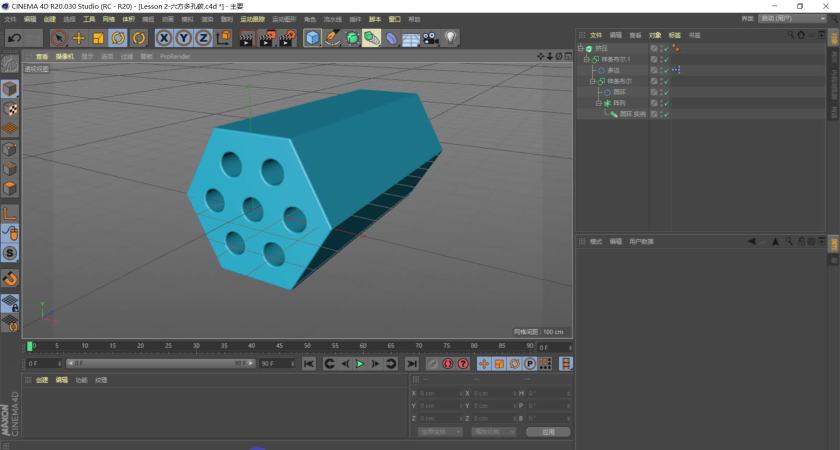Open the 创建 menu in main menu bar
Screen dimensions: 840x450
pyautogui.click(x=49, y=19)
